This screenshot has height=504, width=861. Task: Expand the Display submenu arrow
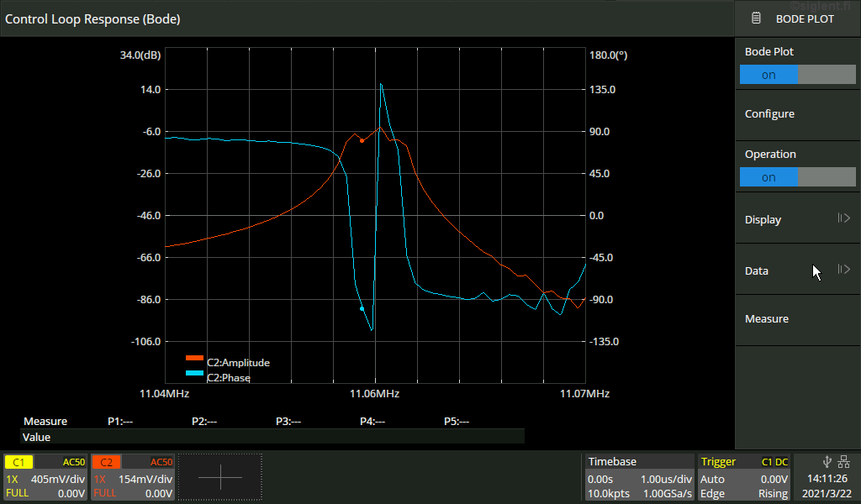[x=844, y=218]
